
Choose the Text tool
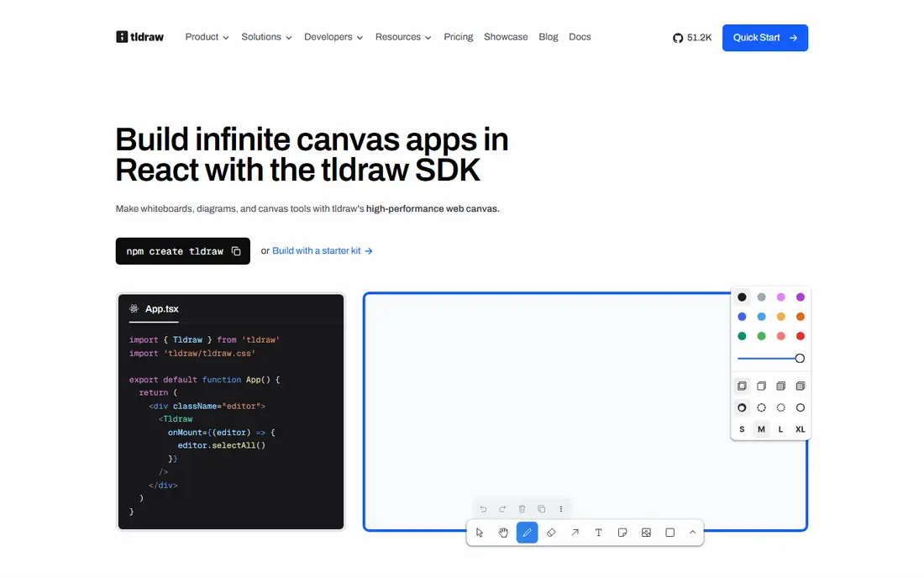point(599,533)
